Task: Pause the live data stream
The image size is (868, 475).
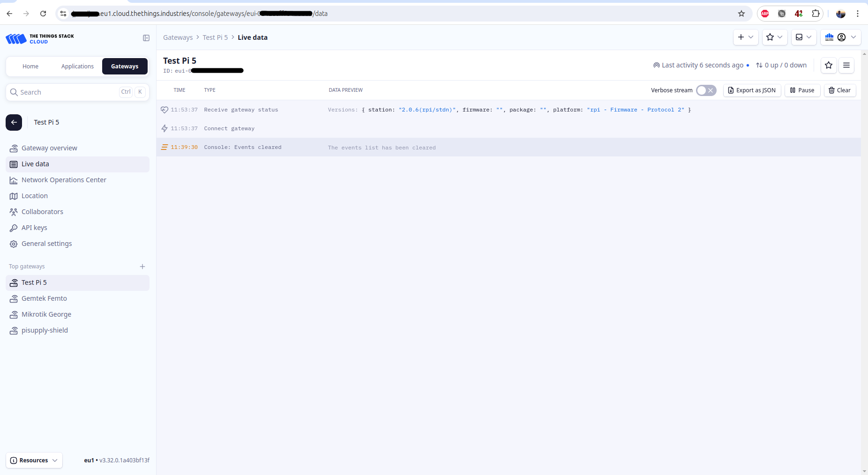Action: point(802,90)
